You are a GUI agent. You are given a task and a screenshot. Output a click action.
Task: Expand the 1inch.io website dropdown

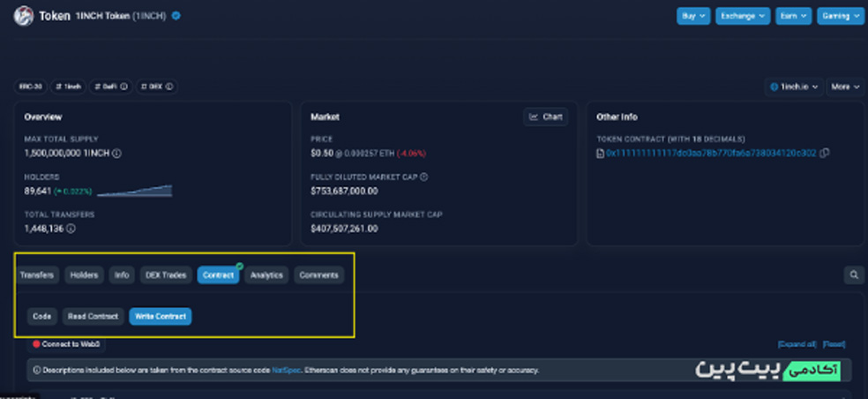[x=795, y=87]
